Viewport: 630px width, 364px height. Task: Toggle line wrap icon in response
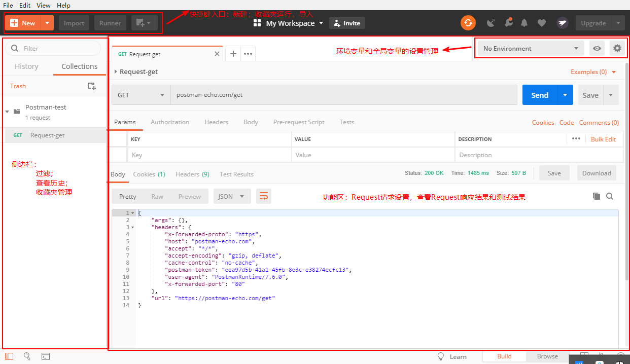[264, 197]
